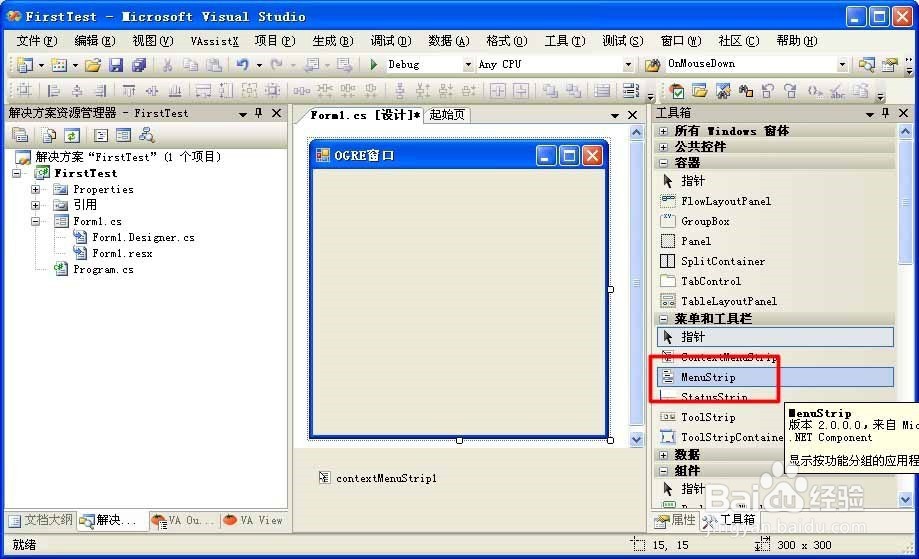Viewport: 919px width, 559px height.
Task: Click the Tab Order icon in layout toolbar
Action: click(630, 90)
